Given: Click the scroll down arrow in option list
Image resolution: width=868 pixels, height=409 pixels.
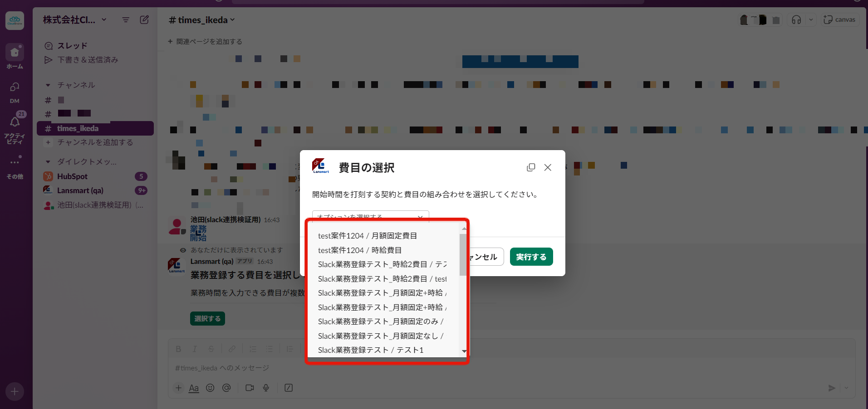Looking at the screenshot, I should pyautogui.click(x=464, y=351).
